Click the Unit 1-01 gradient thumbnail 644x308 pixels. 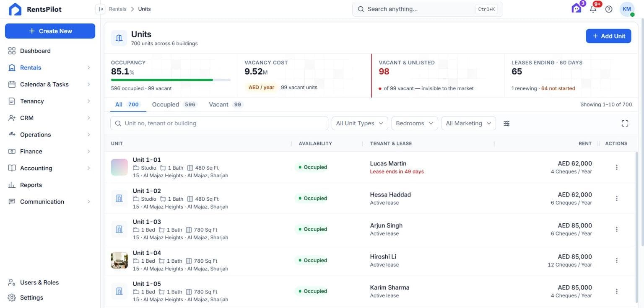coord(119,167)
